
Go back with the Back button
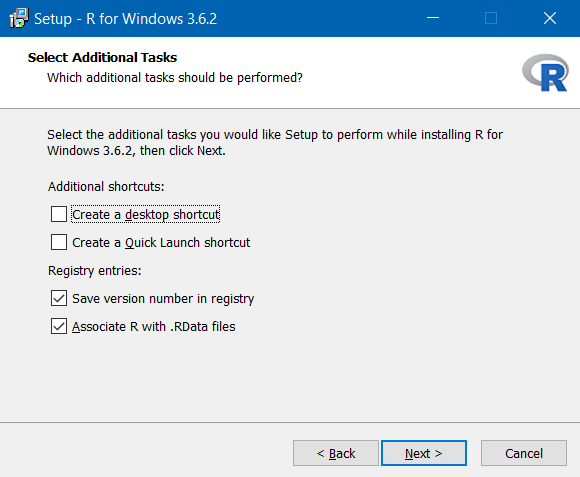pos(336,453)
